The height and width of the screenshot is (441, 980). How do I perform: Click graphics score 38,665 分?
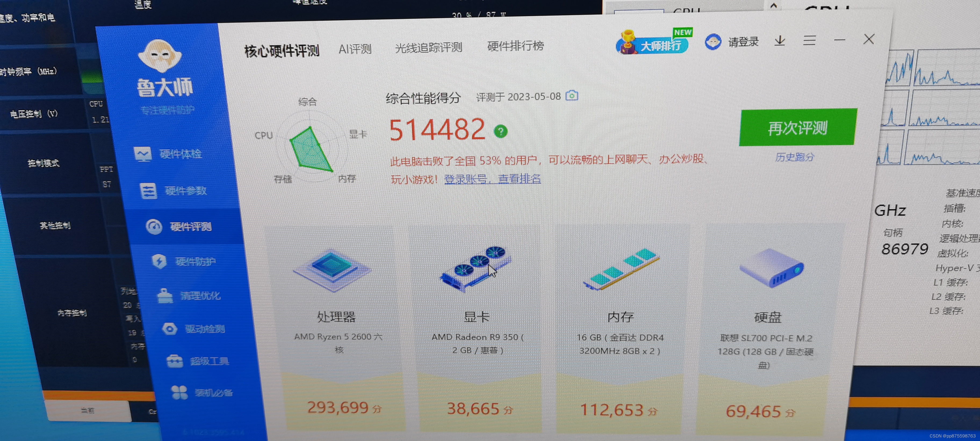[x=480, y=409]
